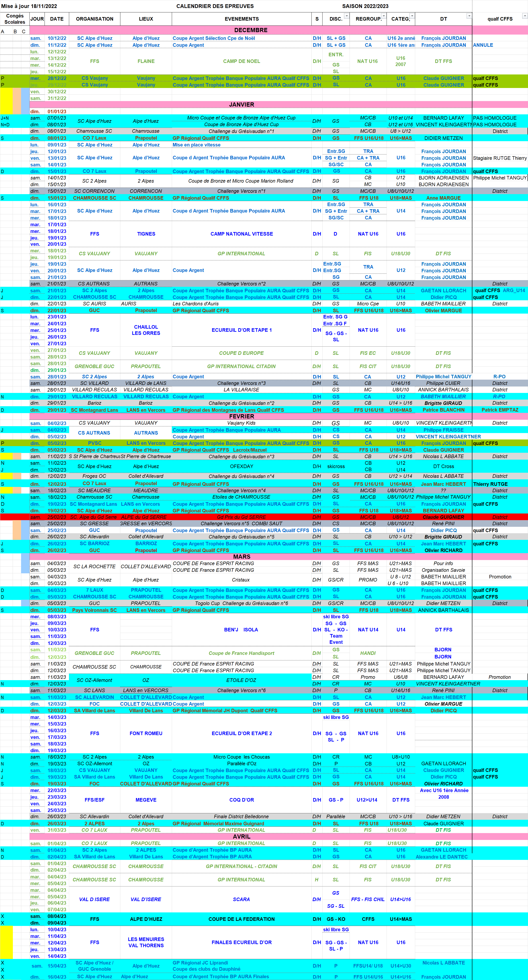Click the 'CAMP DE NOEL' event cell
Screen dimensions: 528x980
click(x=242, y=61)
